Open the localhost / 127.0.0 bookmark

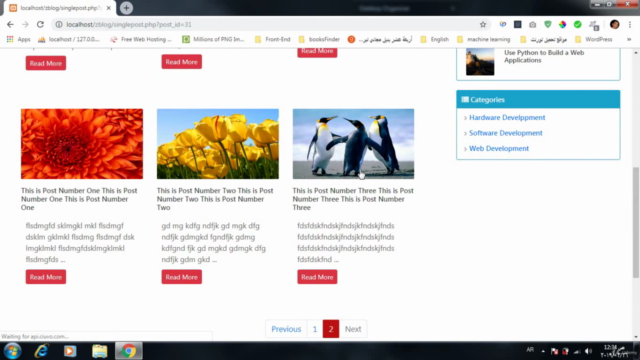pyautogui.click(x=69, y=39)
